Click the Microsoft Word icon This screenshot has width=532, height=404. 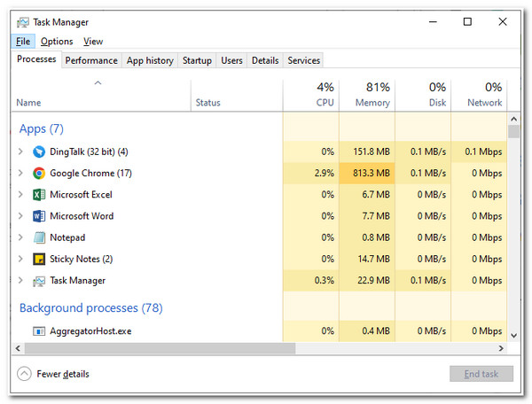pyautogui.click(x=39, y=216)
